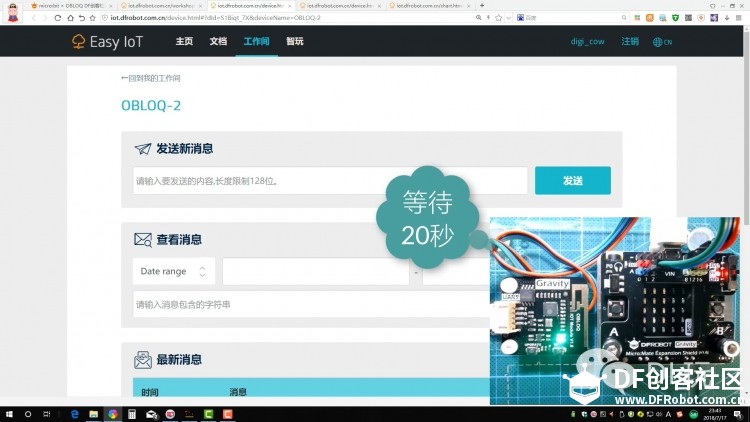This screenshot has width=750, height=422.
Task: Click the 最新消息 latest messages icon
Action: [143, 360]
